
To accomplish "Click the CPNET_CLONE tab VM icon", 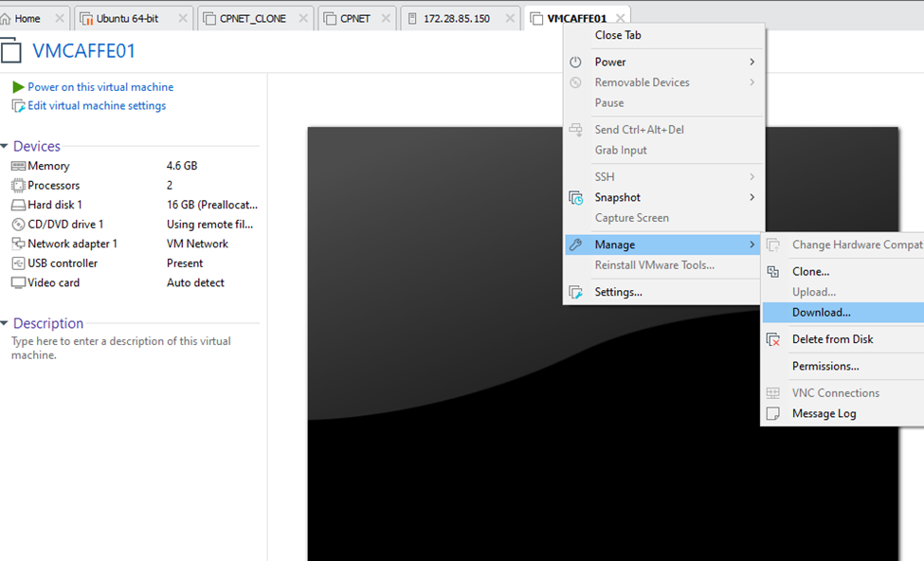I will click(x=209, y=19).
